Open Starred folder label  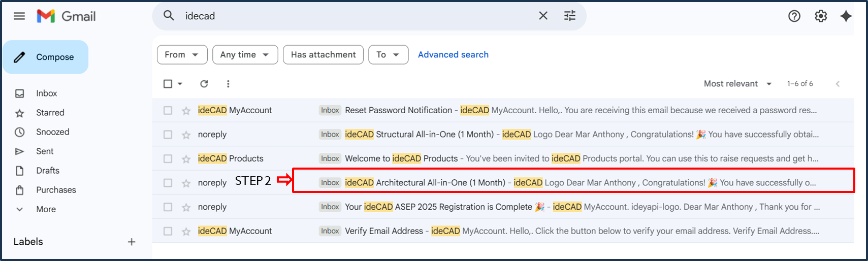click(50, 113)
